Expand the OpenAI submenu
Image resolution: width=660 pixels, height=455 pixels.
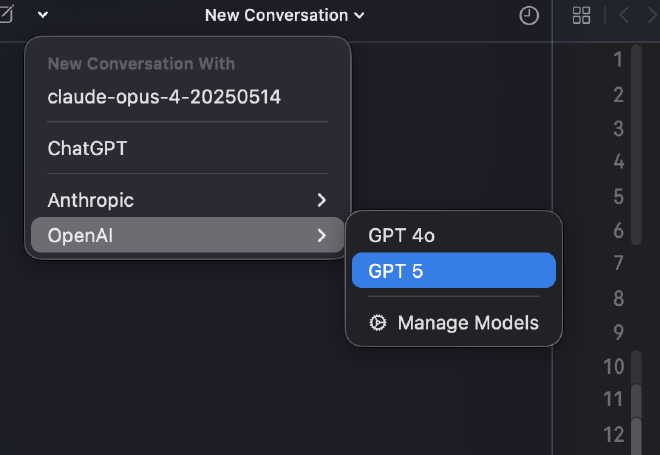188,235
